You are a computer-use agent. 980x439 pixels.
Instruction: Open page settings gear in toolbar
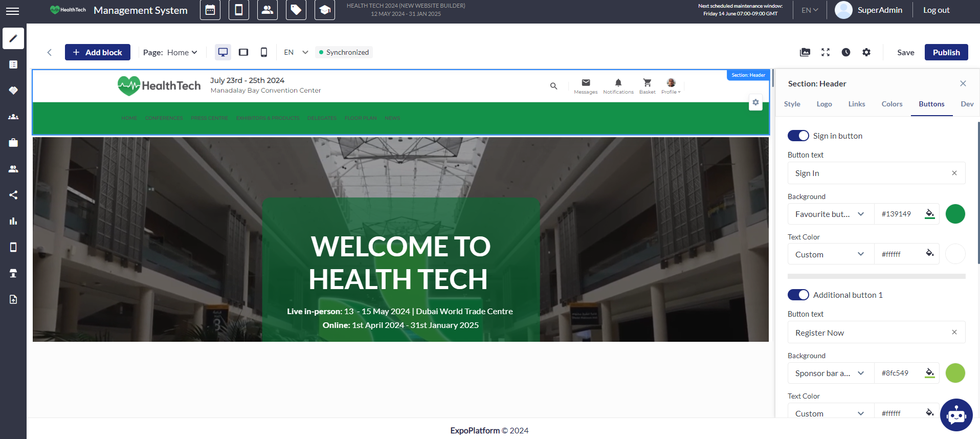[x=866, y=52]
